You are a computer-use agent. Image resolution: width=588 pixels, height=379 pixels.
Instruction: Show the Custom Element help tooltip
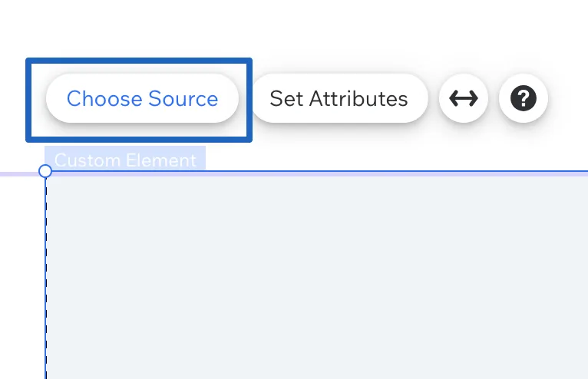(524, 99)
